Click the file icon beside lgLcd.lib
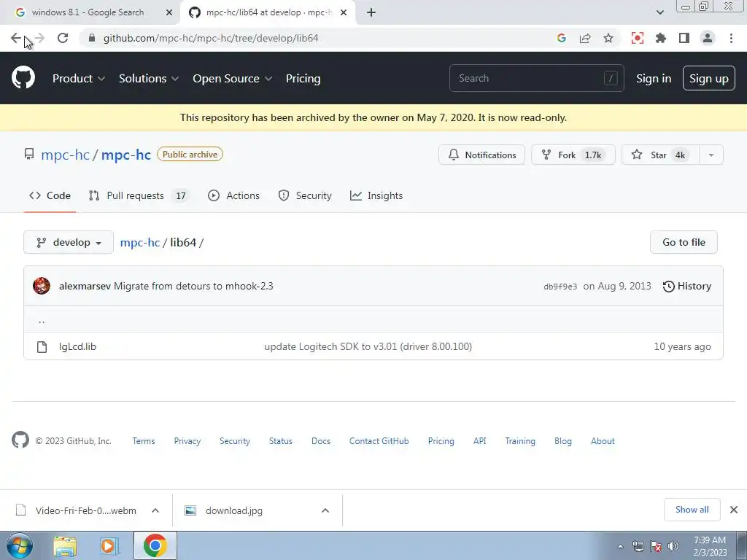747x560 pixels. point(42,346)
